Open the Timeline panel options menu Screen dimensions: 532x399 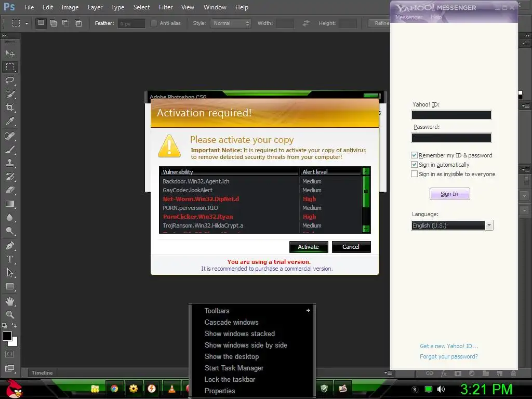(x=389, y=373)
